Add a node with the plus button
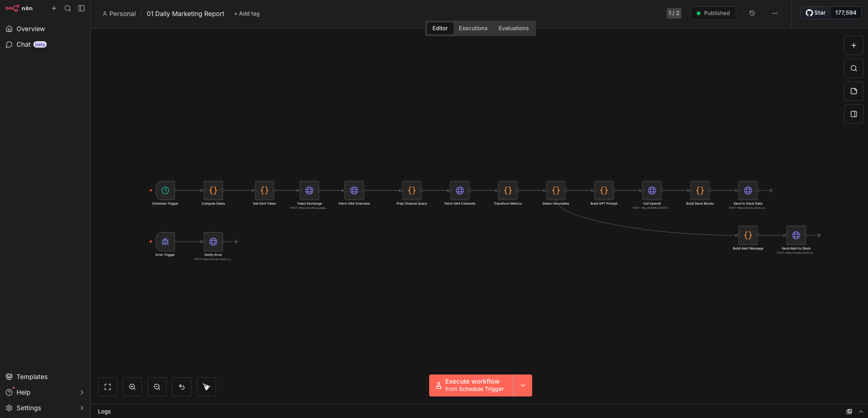This screenshot has height=418, width=868. (x=853, y=45)
